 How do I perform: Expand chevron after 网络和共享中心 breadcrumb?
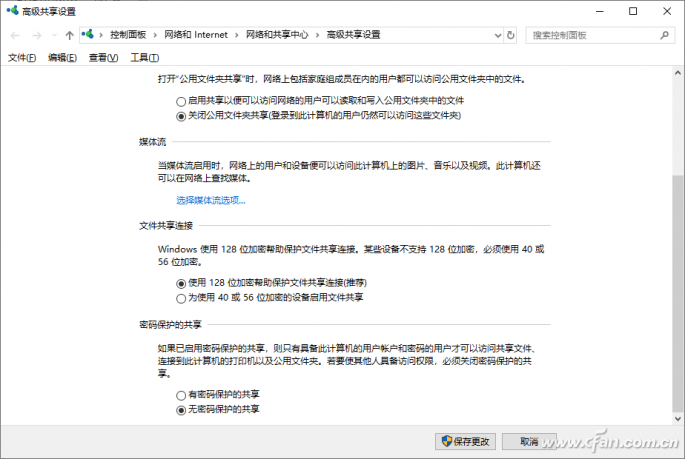318,35
